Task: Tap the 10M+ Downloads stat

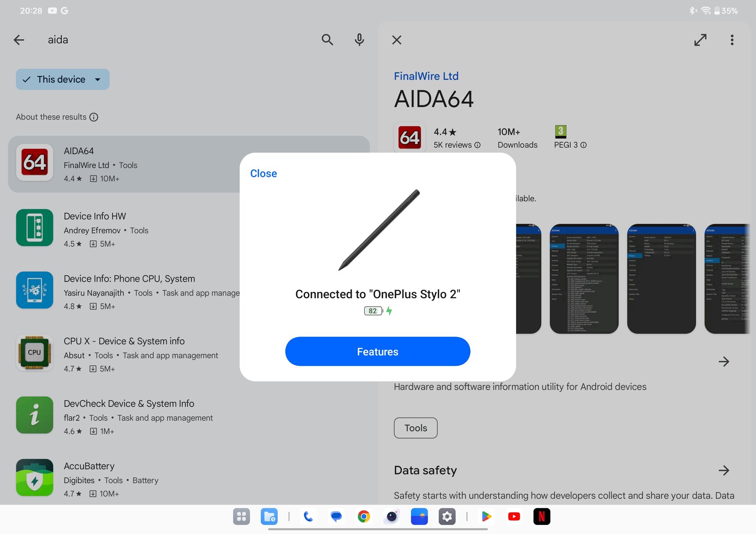Action: pyautogui.click(x=517, y=138)
